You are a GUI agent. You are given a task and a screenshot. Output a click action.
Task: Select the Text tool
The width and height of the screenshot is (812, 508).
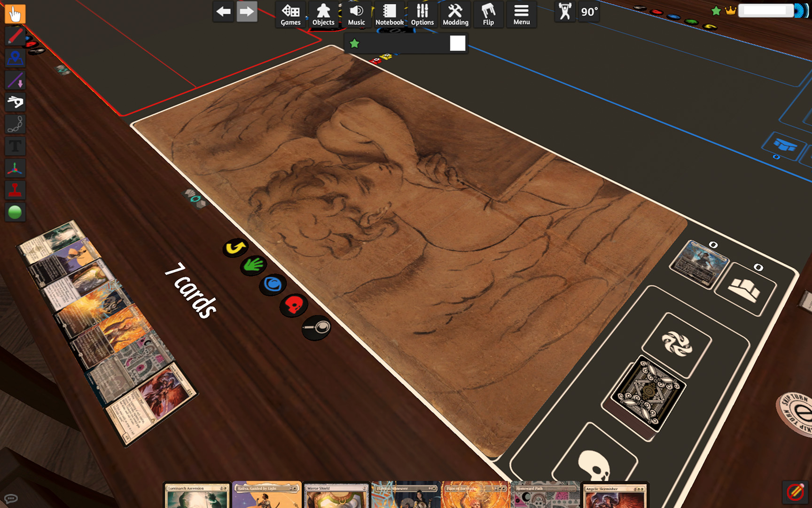(x=15, y=146)
